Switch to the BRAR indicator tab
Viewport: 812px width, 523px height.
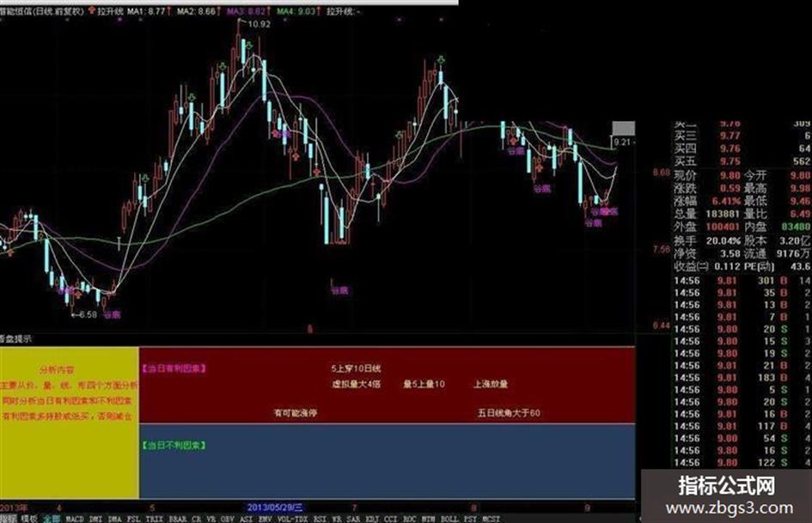[178, 519]
